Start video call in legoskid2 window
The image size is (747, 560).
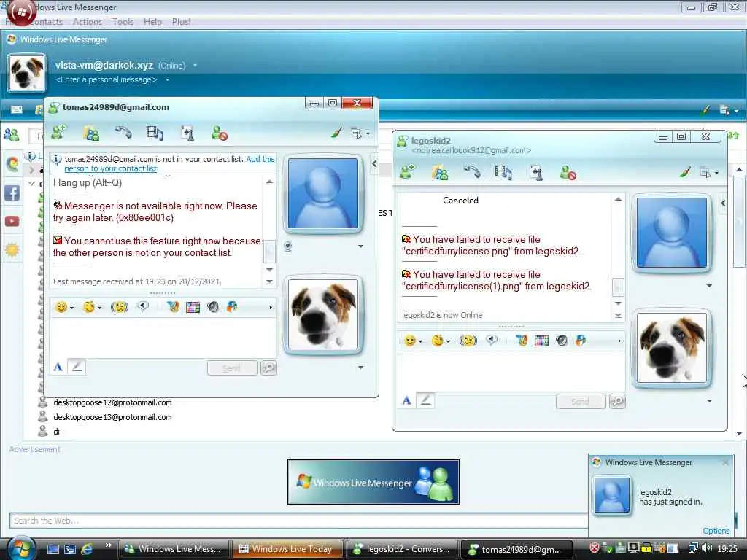[x=503, y=172]
